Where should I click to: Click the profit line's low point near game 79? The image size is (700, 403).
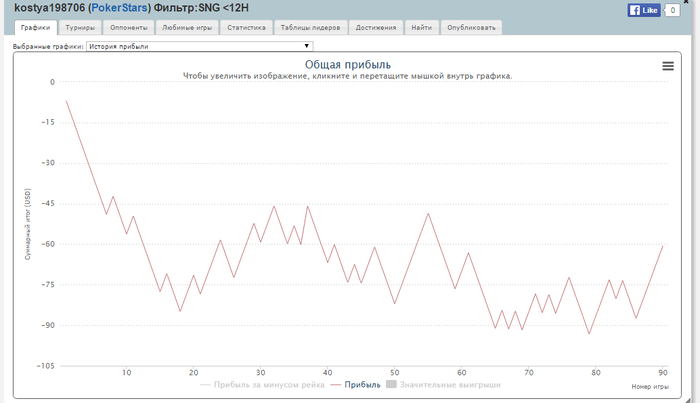coord(589,333)
